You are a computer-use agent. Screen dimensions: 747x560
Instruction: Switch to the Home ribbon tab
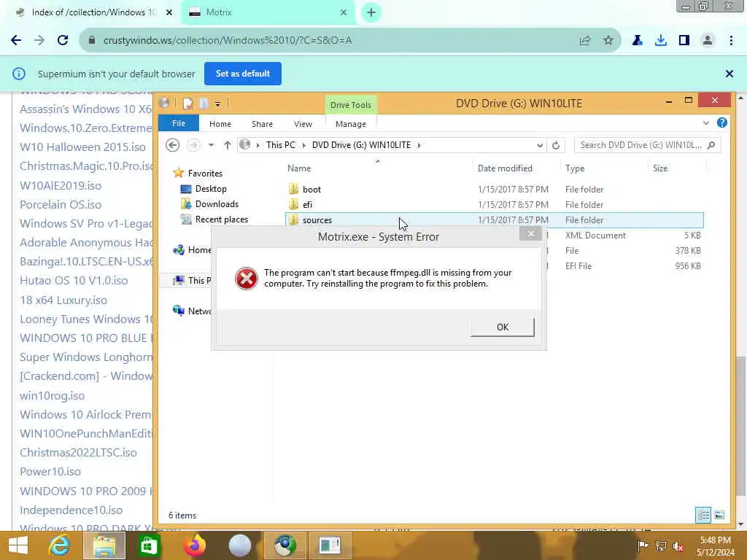220,124
